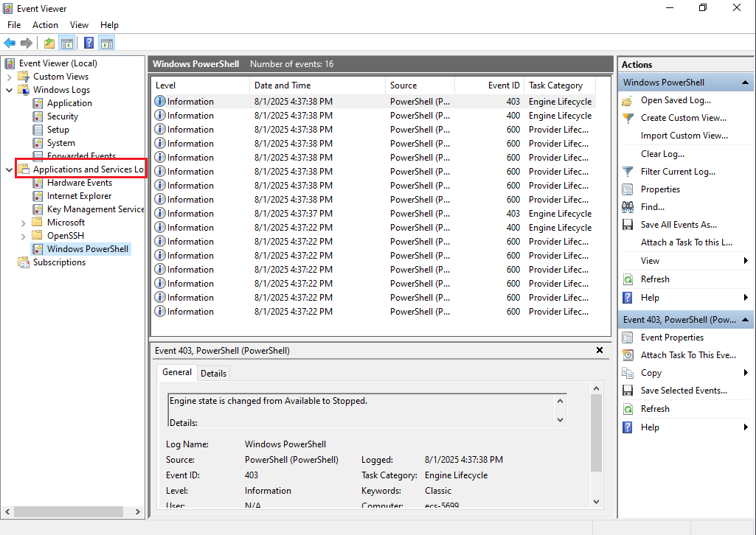
Task: Click Help under Windows PowerShell actions
Action: point(650,298)
